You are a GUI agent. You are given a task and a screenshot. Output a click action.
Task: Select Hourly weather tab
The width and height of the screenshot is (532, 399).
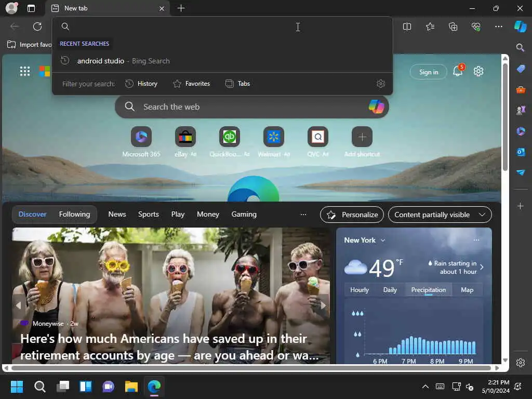360,290
